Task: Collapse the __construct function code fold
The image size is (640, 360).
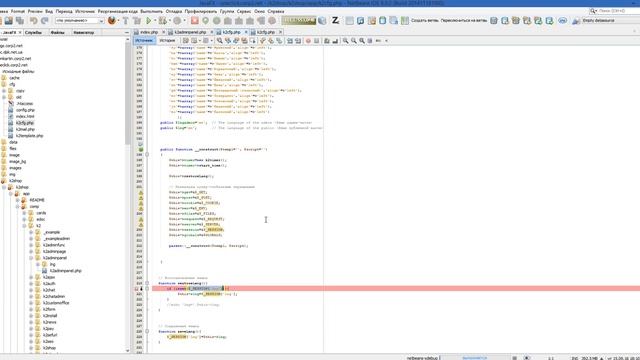Action: [147, 155]
